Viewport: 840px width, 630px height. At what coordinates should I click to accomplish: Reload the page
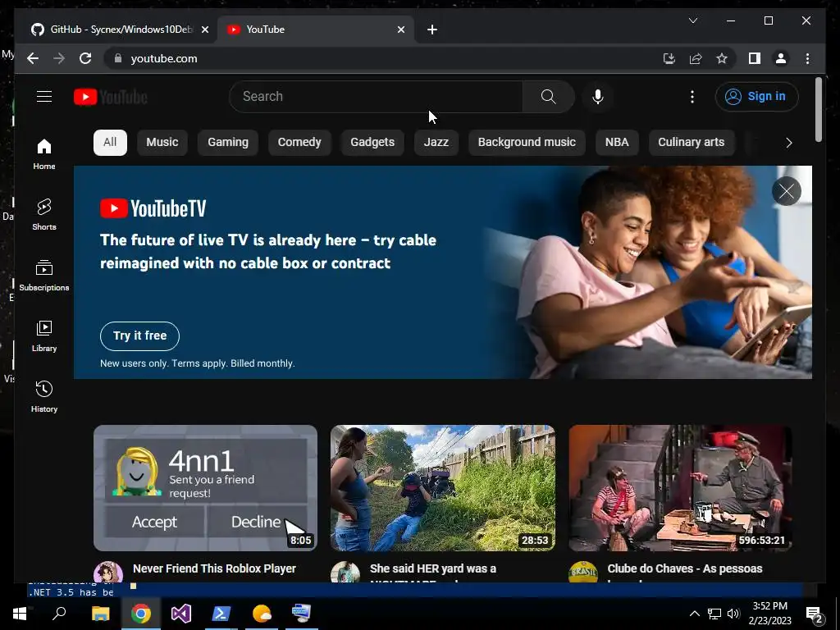pos(85,58)
